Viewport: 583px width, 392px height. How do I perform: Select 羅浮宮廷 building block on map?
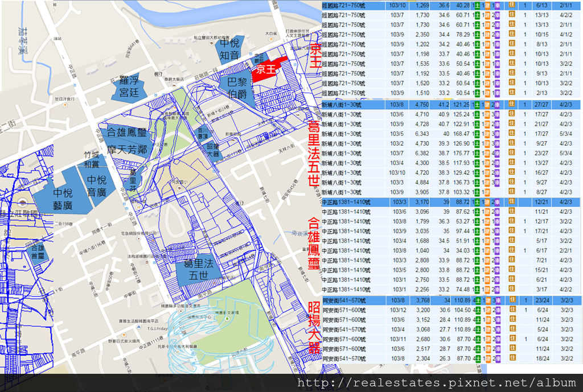(x=128, y=86)
